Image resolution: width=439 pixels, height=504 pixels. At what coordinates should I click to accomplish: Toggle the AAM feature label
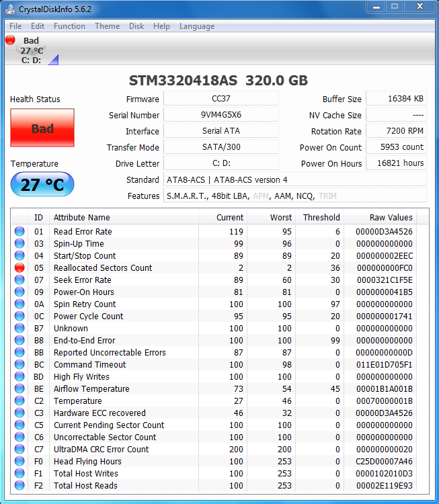click(281, 196)
